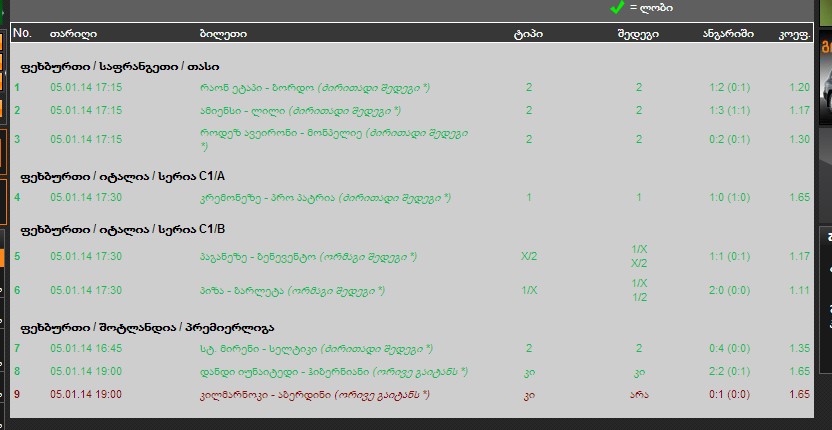Click score '2:0 (0:0)' in row 6
832x430 pixels.
click(x=730, y=290)
